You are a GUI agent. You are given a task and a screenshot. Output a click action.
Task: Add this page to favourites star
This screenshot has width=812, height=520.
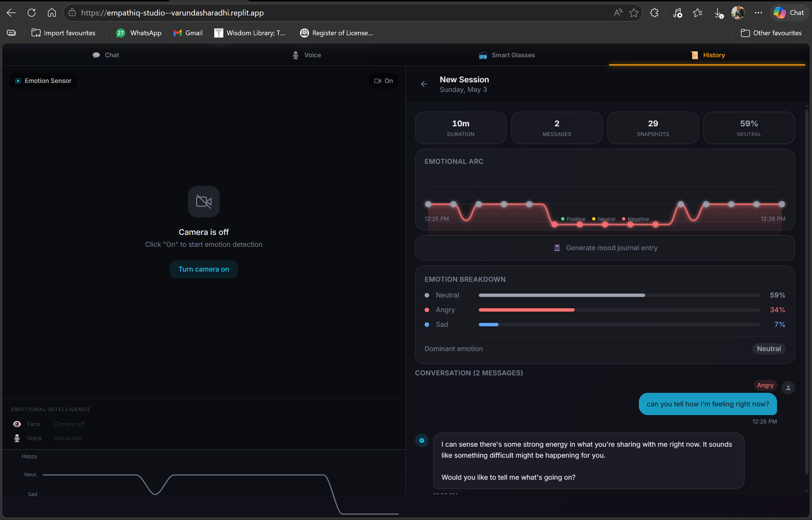[x=634, y=13]
